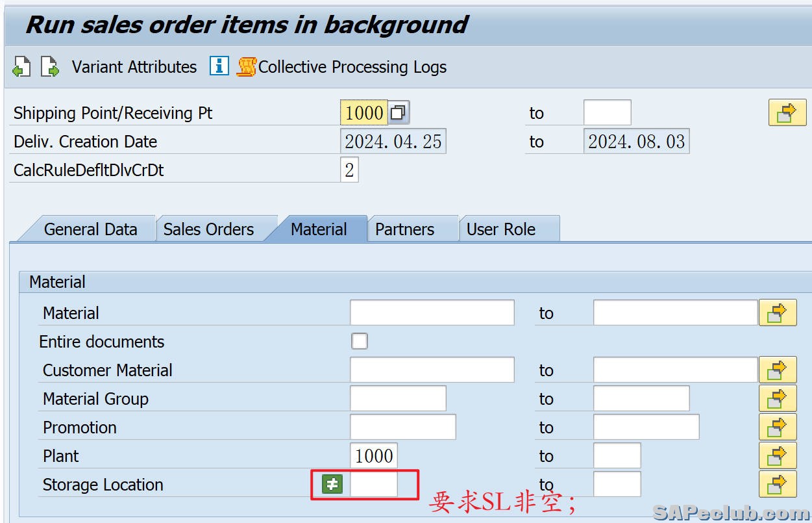Open multiple selection for Shipping Point
812x523 pixels.
(787, 113)
